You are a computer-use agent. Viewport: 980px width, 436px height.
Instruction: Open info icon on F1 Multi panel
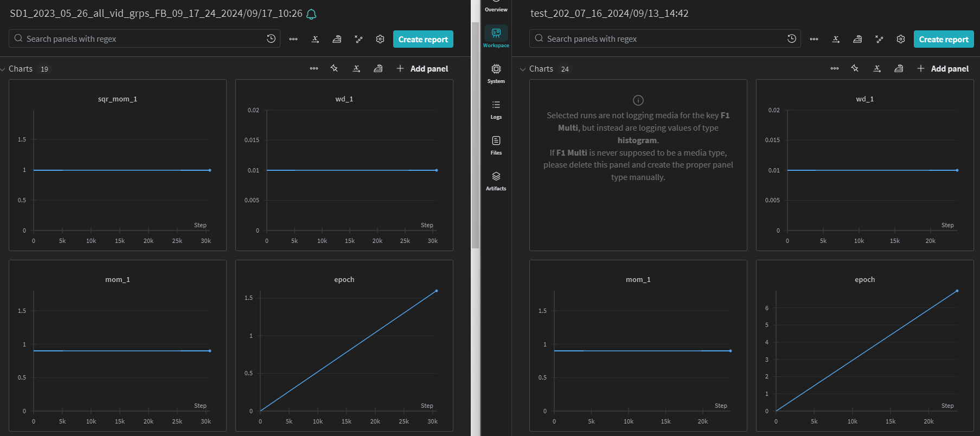(x=638, y=100)
